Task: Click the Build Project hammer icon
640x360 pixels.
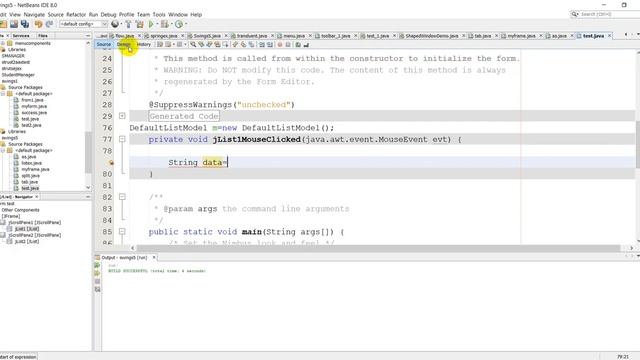Action: pos(128,24)
